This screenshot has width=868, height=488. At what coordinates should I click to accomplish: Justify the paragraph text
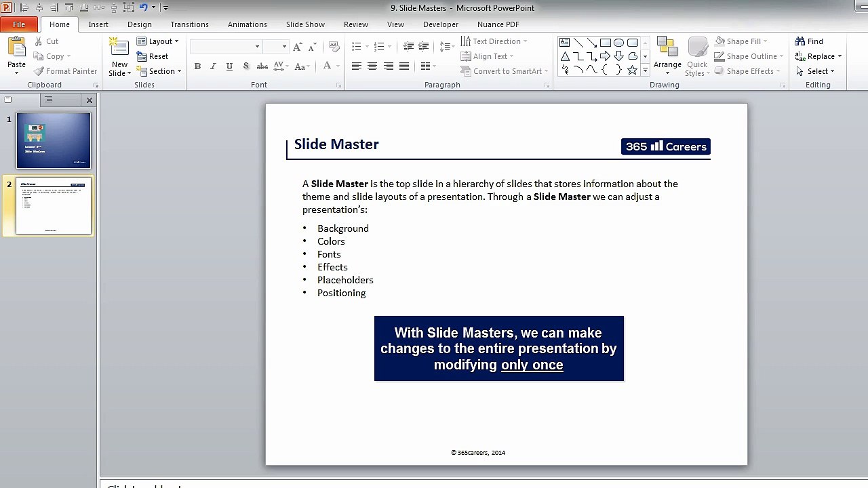(404, 66)
